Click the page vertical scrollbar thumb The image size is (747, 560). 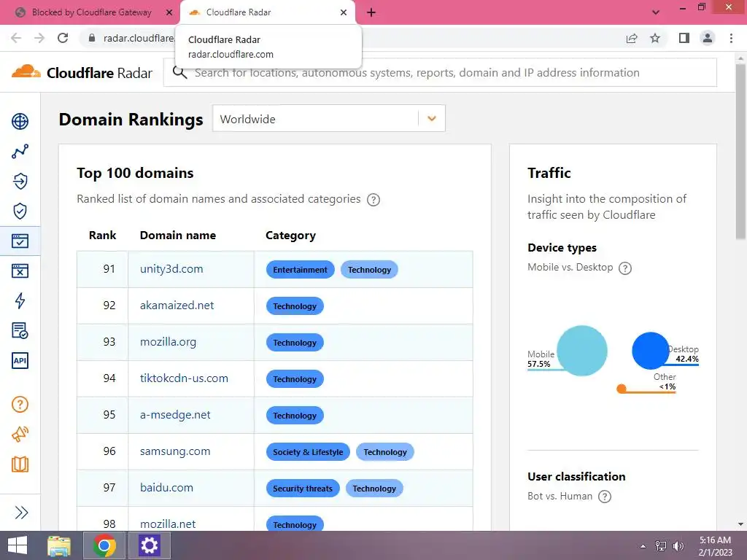pos(740,152)
